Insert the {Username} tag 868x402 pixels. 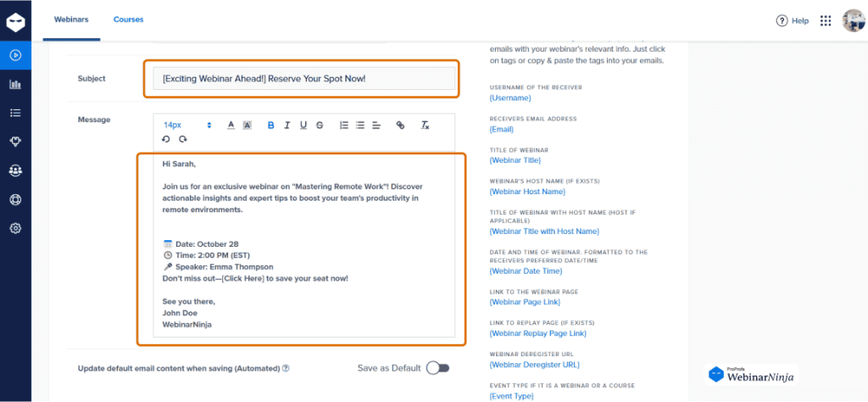click(510, 98)
